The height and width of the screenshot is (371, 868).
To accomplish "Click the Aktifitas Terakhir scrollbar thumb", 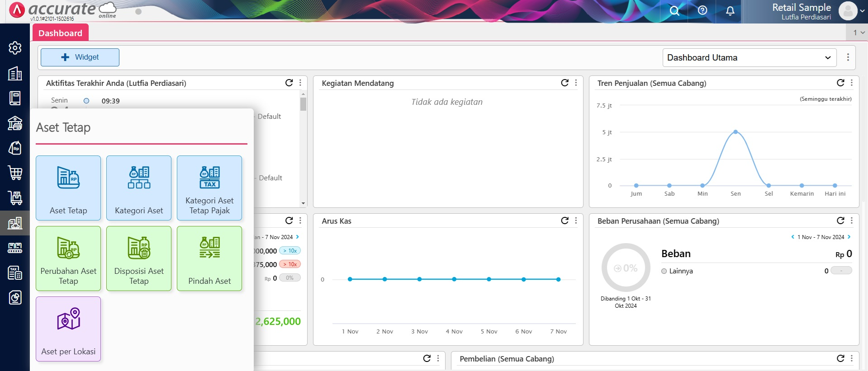I will click(x=303, y=104).
